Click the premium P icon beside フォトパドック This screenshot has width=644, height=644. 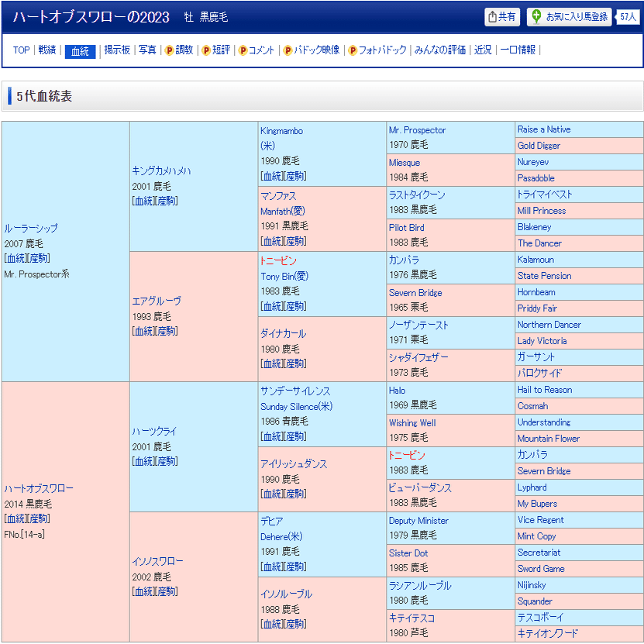353,50
